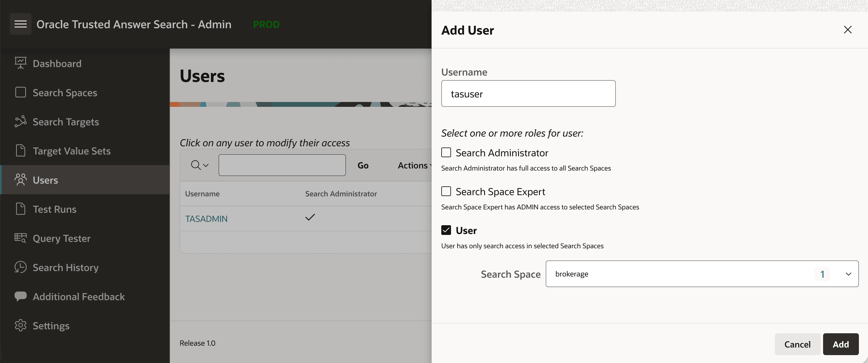Check the Search Space Expert role

pos(446,191)
